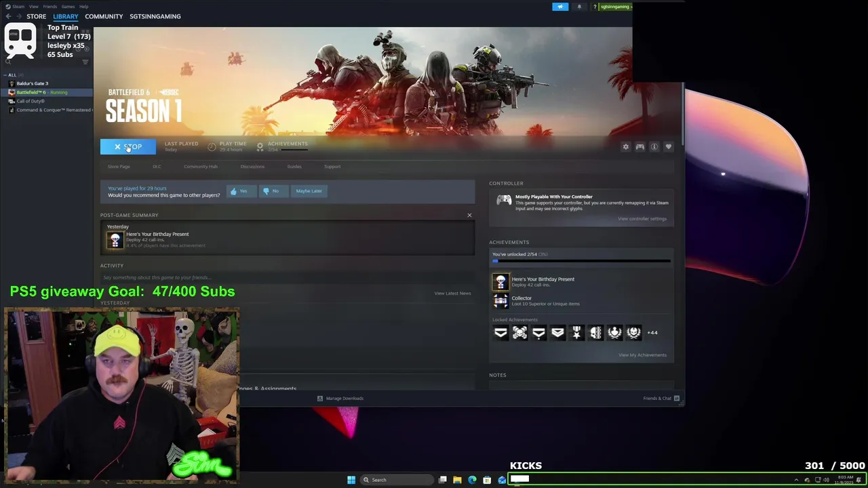The width and height of the screenshot is (868, 488).
Task: Click the library filter options icon
Action: (85, 62)
